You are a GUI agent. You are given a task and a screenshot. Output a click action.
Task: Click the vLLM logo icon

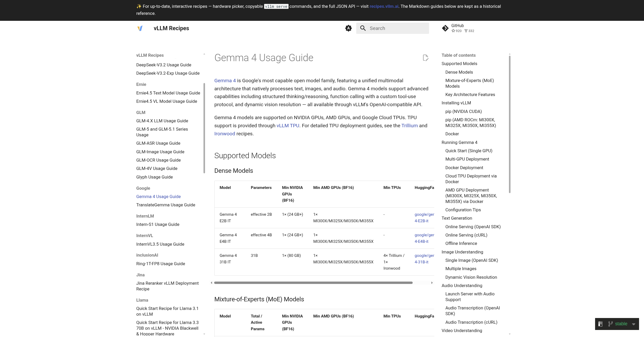140,28
